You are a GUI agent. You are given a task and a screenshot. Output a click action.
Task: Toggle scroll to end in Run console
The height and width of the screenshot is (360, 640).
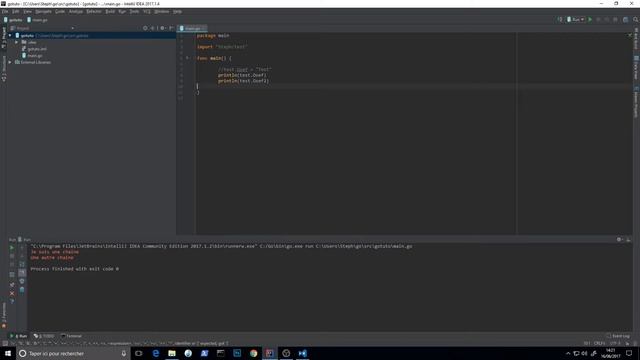pyautogui.click(x=22, y=273)
